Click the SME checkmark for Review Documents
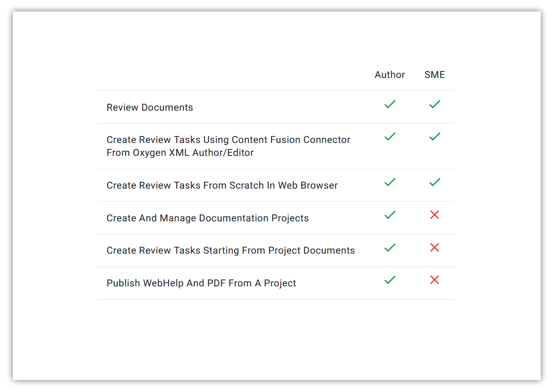Viewport: 554px width, 392px height. [x=434, y=104]
